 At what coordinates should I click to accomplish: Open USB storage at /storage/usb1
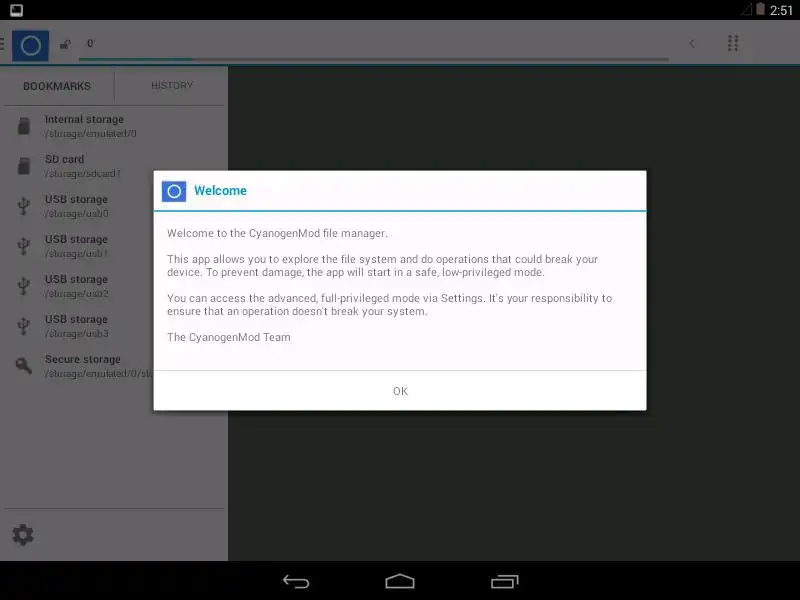point(79,246)
